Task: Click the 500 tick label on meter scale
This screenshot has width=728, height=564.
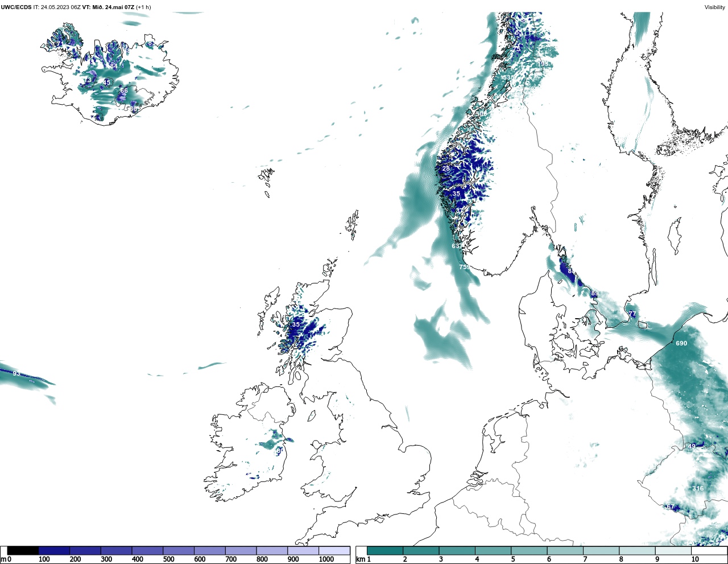Action: [x=168, y=559]
